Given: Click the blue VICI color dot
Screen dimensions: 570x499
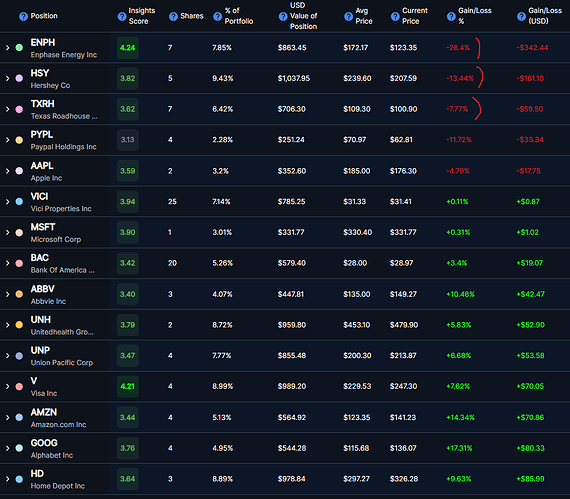Looking at the screenshot, I should [x=19, y=201].
